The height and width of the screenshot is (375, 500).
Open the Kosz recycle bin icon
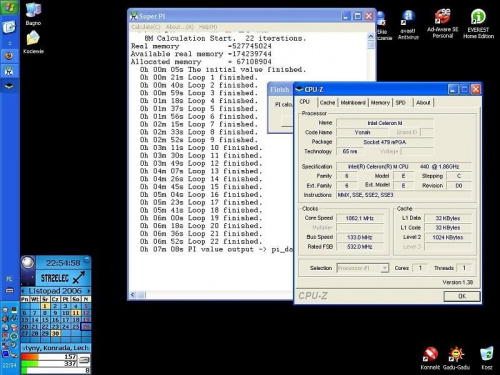tap(487, 358)
